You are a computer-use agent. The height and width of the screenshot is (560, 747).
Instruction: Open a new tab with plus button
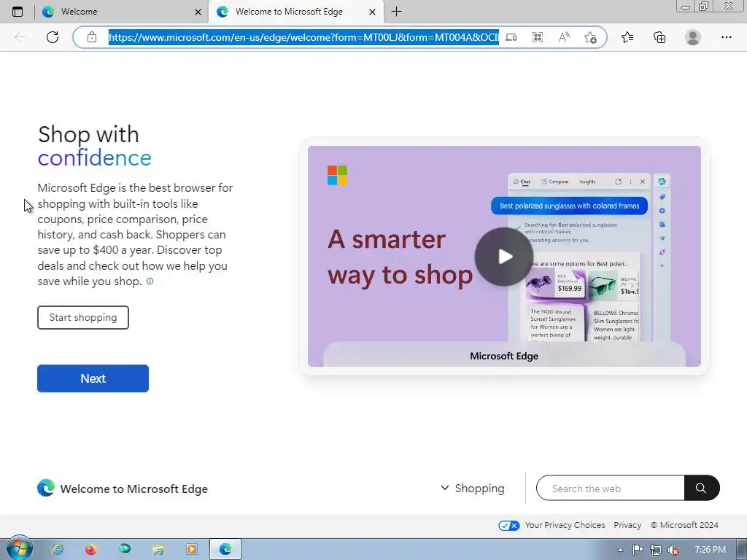(396, 12)
